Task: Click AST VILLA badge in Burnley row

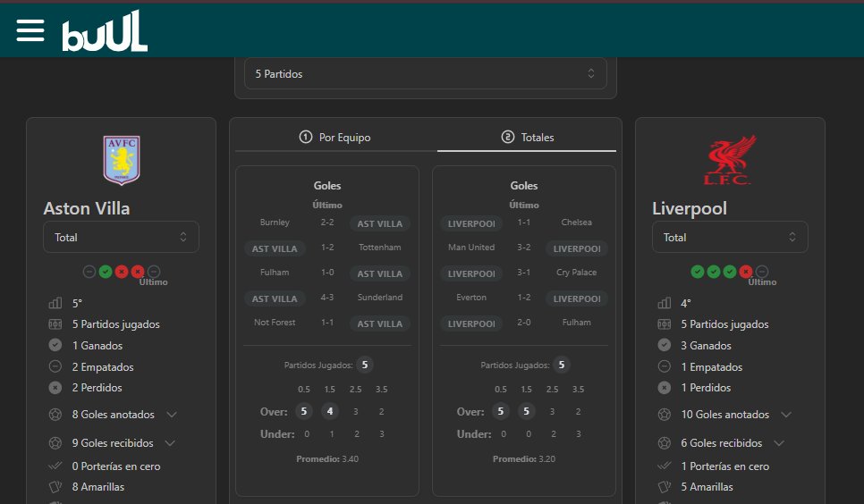Action: [379, 223]
